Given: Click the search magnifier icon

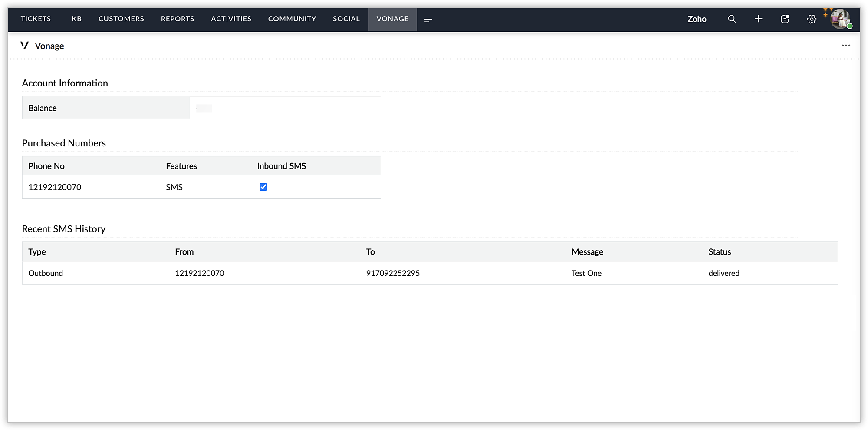Looking at the screenshot, I should click(732, 19).
